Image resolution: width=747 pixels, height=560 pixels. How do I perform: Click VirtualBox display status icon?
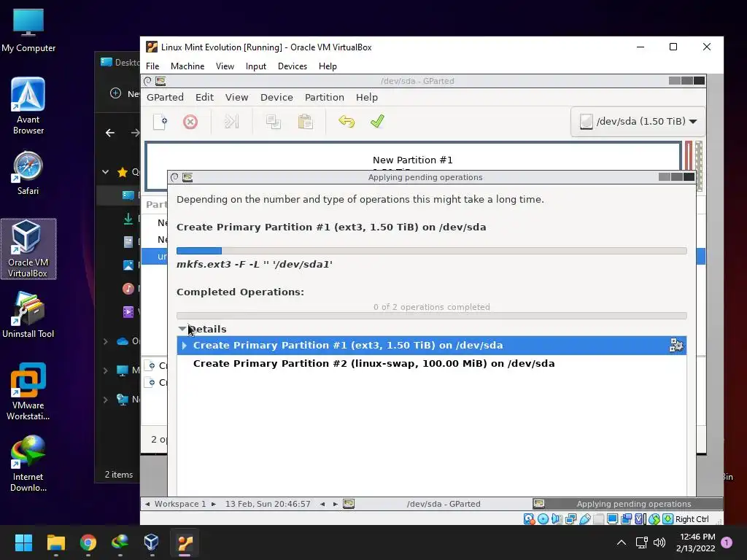coord(613,519)
